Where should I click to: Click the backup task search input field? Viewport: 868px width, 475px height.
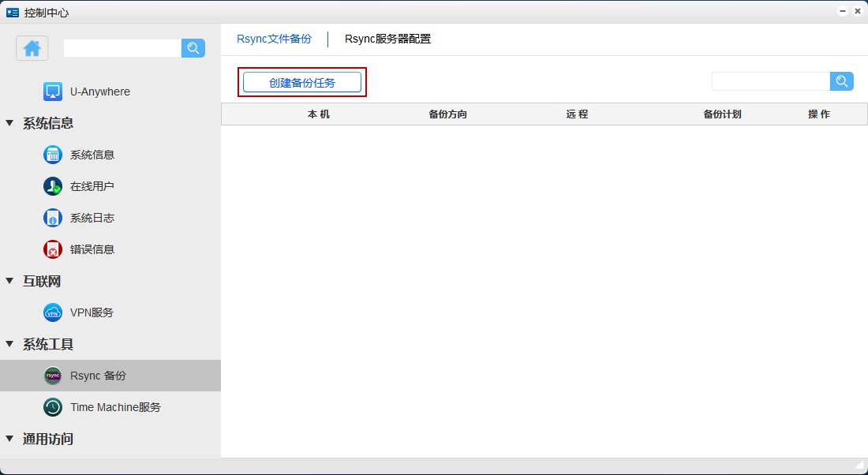[769, 80]
